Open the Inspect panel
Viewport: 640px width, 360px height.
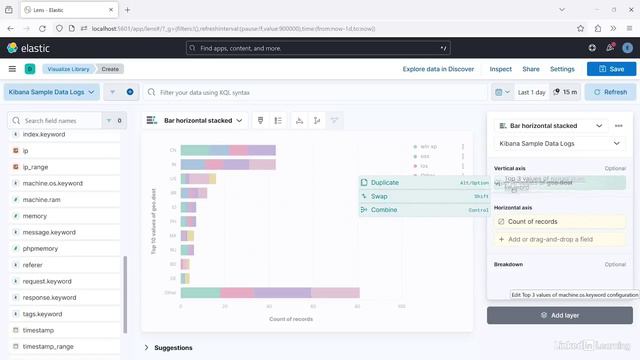point(500,69)
